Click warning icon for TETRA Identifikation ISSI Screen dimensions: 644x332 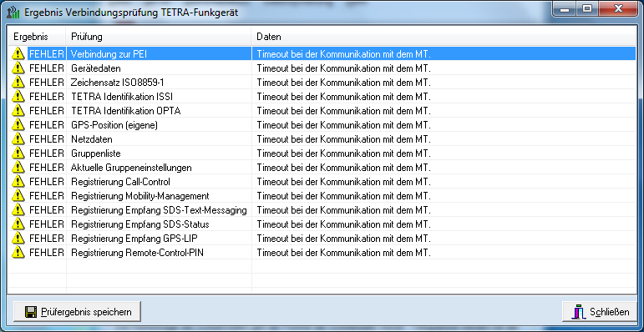(18, 96)
